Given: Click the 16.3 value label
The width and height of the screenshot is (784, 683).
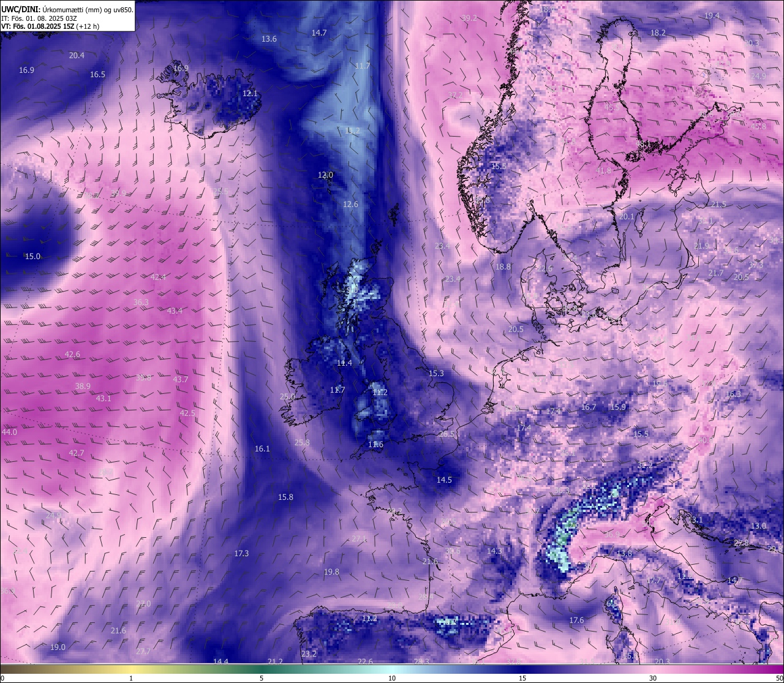Looking at the screenshot, I should tap(733, 394).
